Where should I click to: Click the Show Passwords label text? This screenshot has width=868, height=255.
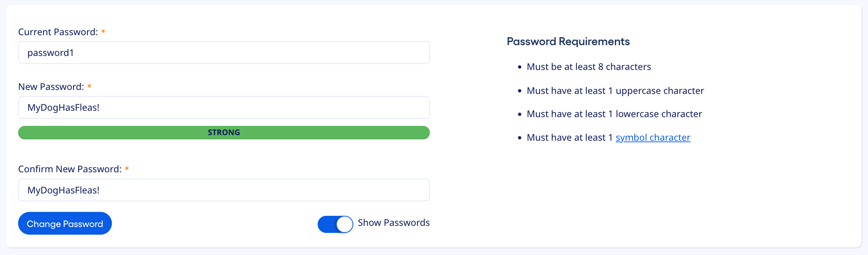pos(393,223)
